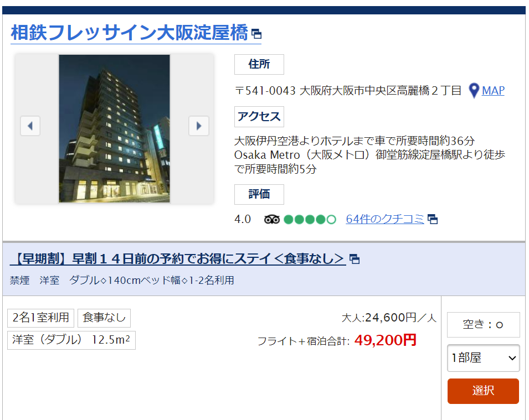Click the new-window icon after the reviews link
The width and height of the screenshot is (529, 420).
click(433, 220)
